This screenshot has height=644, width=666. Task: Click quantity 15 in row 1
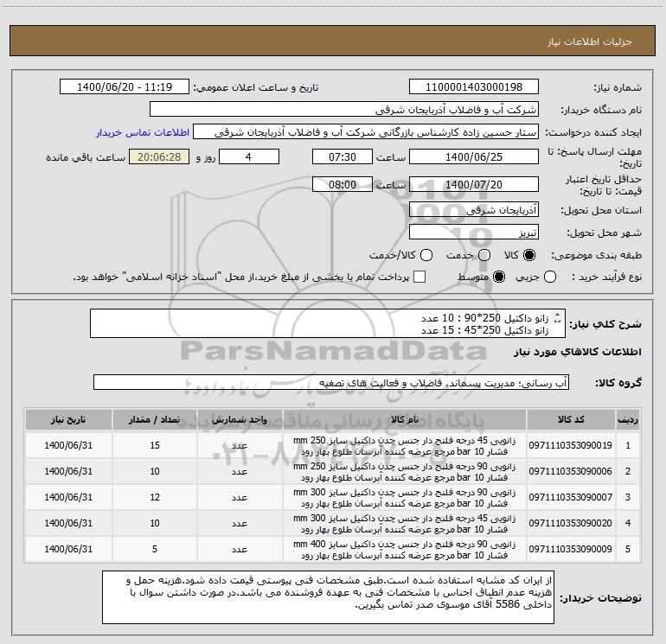(155, 445)
